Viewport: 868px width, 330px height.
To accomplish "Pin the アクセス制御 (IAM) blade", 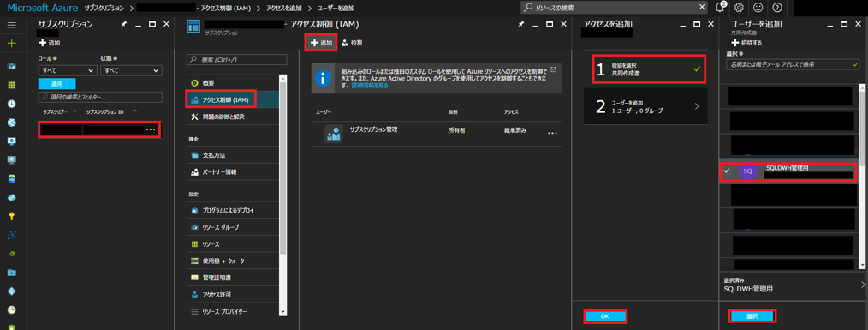I will coord(521,24).
